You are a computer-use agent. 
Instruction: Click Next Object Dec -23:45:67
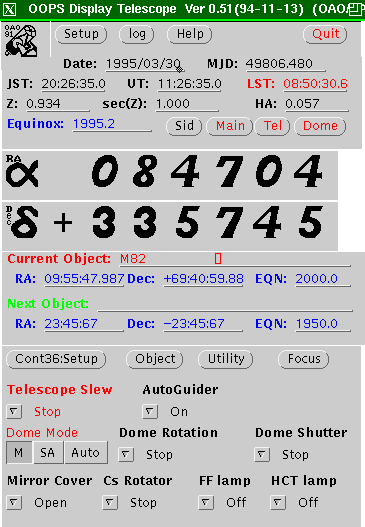203,324
